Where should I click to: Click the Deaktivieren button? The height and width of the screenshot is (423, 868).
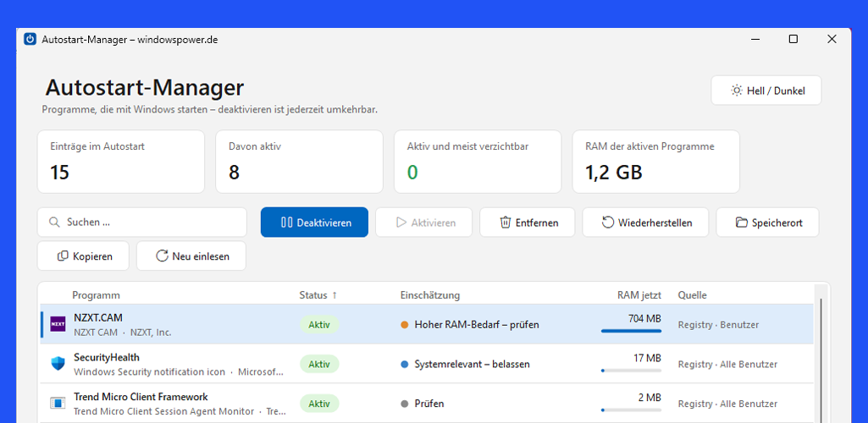coord(314,222)
